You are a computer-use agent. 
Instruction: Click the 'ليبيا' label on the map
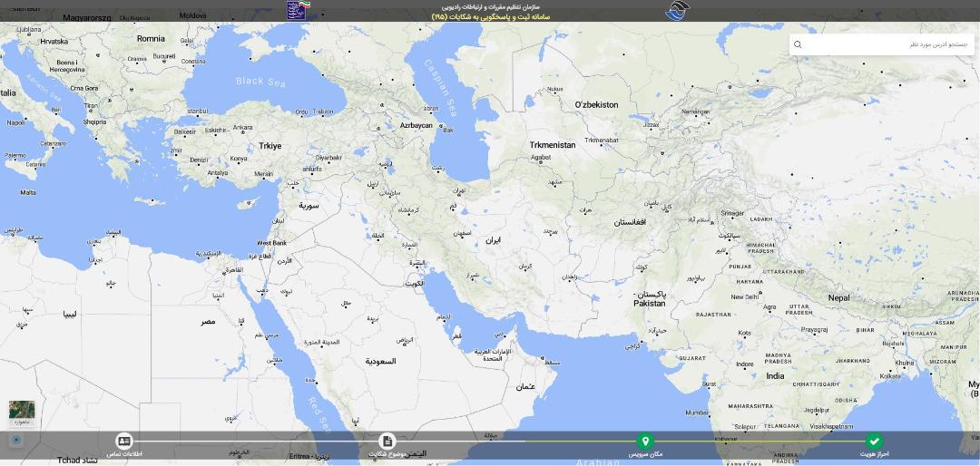tap(71, 315)
